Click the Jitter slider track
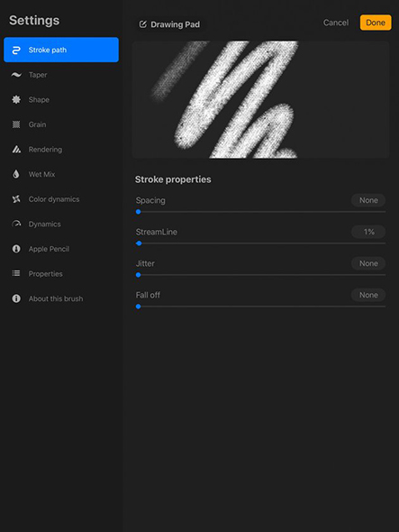Image resolution: width=399 pixels, height=532 pixels. [x=260, y=275]
